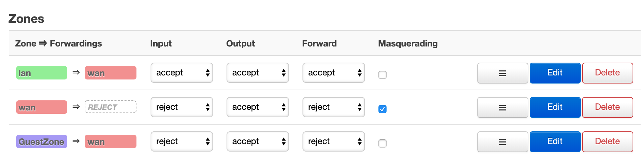The image size is (644, 163).
Task: Edit the wan zone
Action: pos(555,107)
